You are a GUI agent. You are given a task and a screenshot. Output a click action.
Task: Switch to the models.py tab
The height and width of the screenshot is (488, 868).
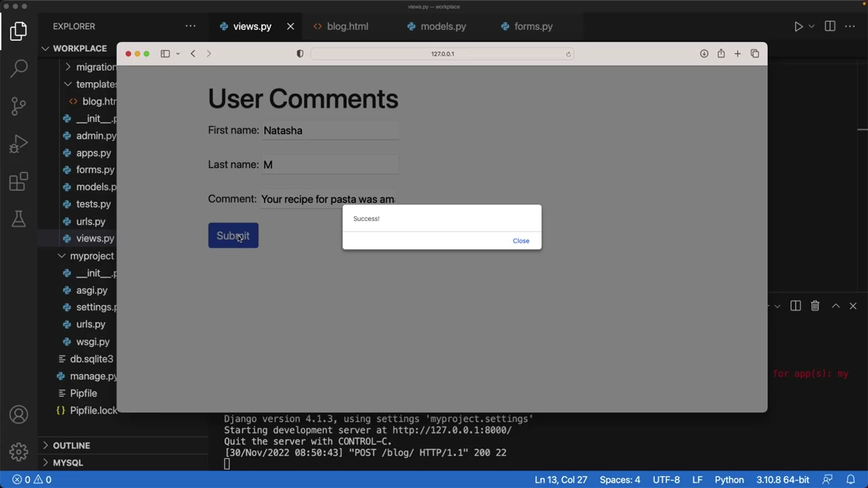click(443, 27)
